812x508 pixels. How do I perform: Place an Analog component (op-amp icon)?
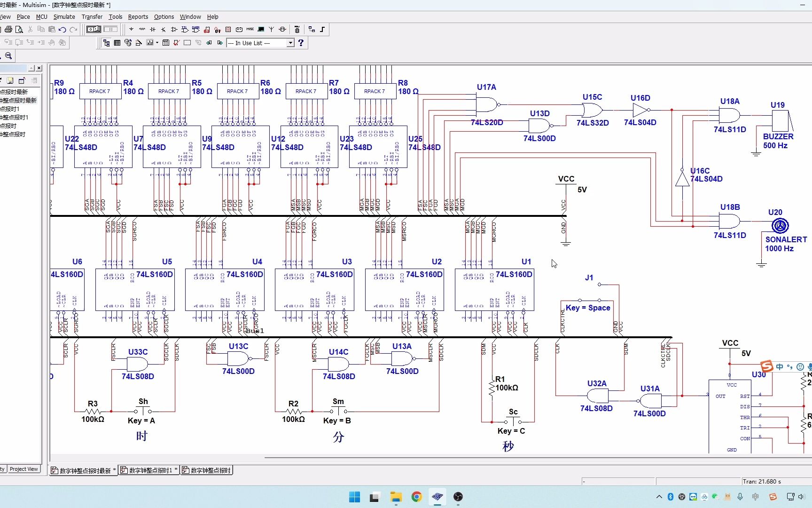click(174, 29)
